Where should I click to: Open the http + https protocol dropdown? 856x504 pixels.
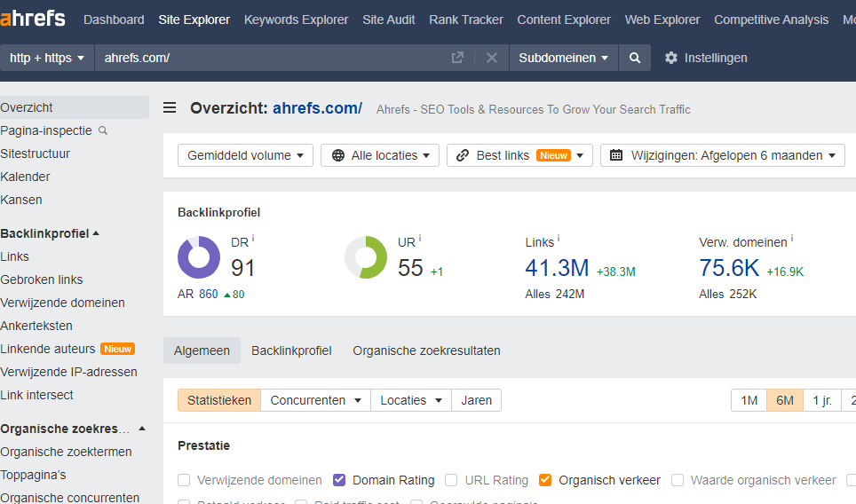click(47, 58)
